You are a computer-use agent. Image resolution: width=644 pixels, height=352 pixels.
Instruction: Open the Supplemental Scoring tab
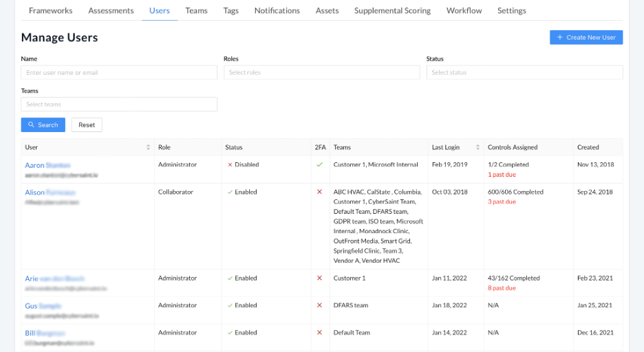click(392, 11)
